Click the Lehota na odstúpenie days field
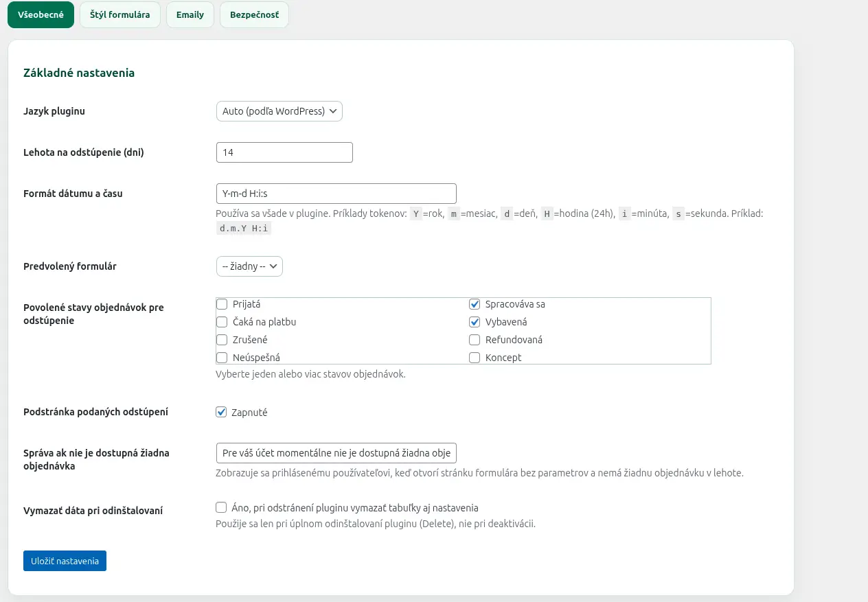The height and width of the screenshot is (602, 868). pos(284,152)
